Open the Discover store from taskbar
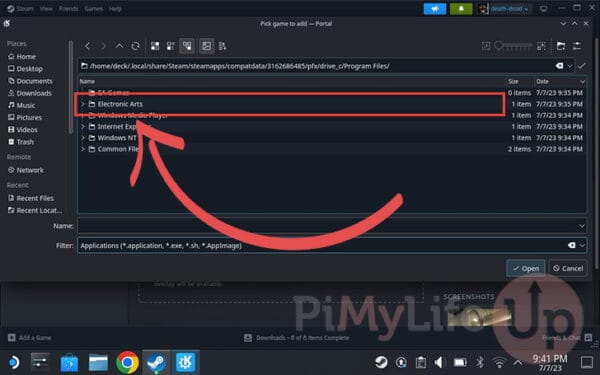Viewport: 600px width, 375px height. tap(69, 362)
